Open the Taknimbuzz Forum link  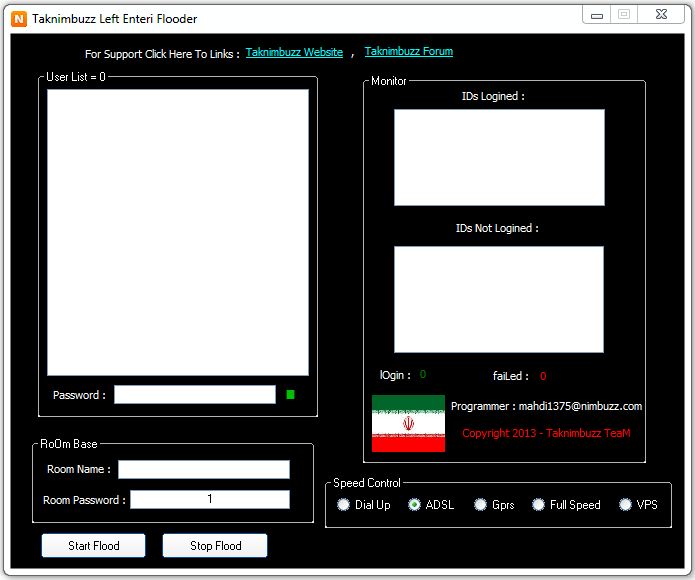coord(409,51)
